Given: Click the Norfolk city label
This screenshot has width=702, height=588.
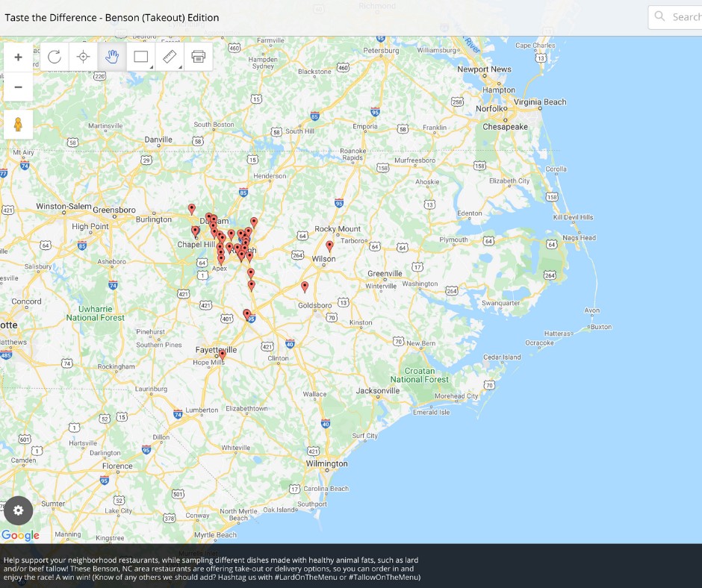Looking at the screenshot, I should pyautogui.click(x=491, y=109).
